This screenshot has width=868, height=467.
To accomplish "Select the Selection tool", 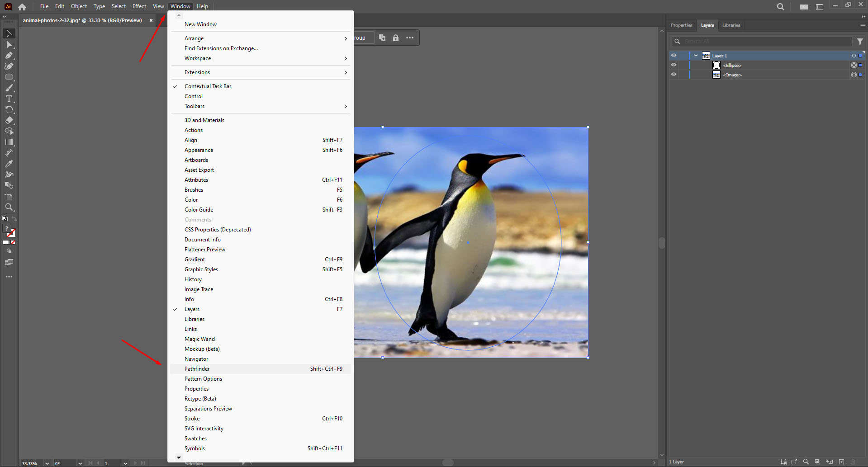I will pyautogui.click(x=9, y=33).
